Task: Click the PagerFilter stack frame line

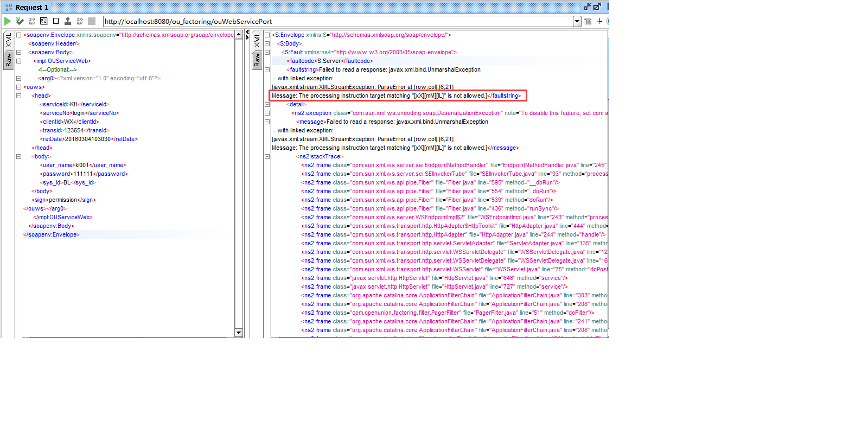Action: [448, 313]
